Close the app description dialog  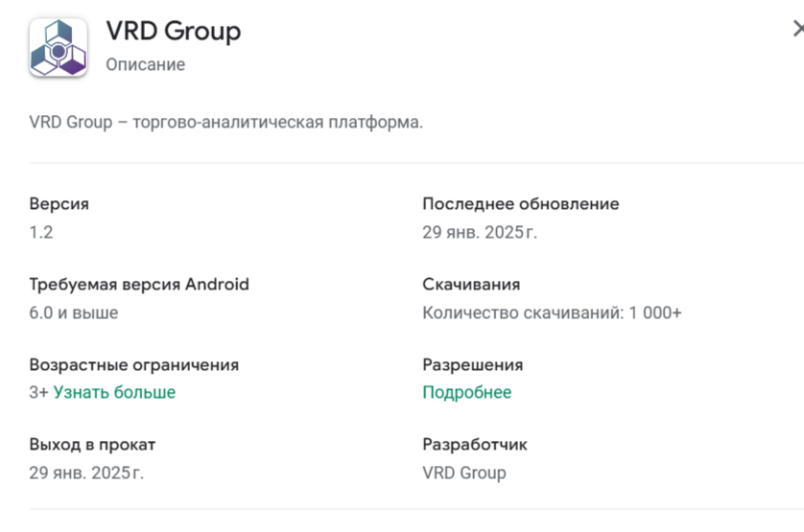[x=798, y=29]
